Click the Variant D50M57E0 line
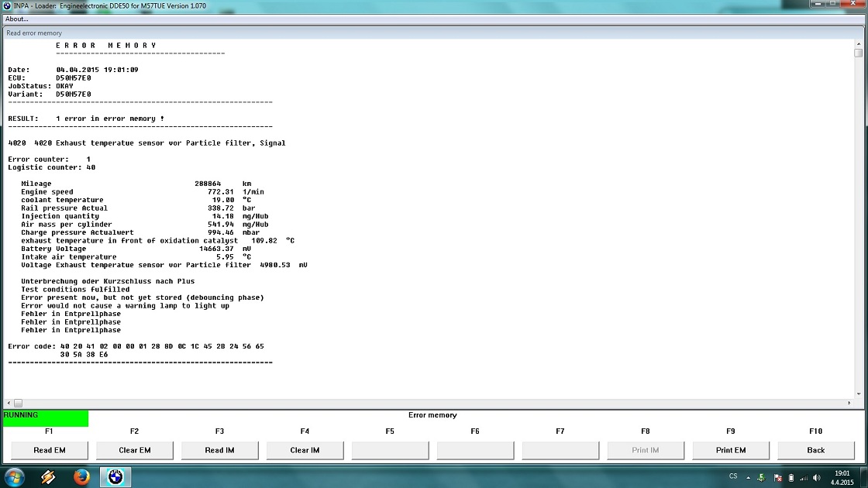The image size is (868, 488). pyautogui.click(x=50, y=94)
